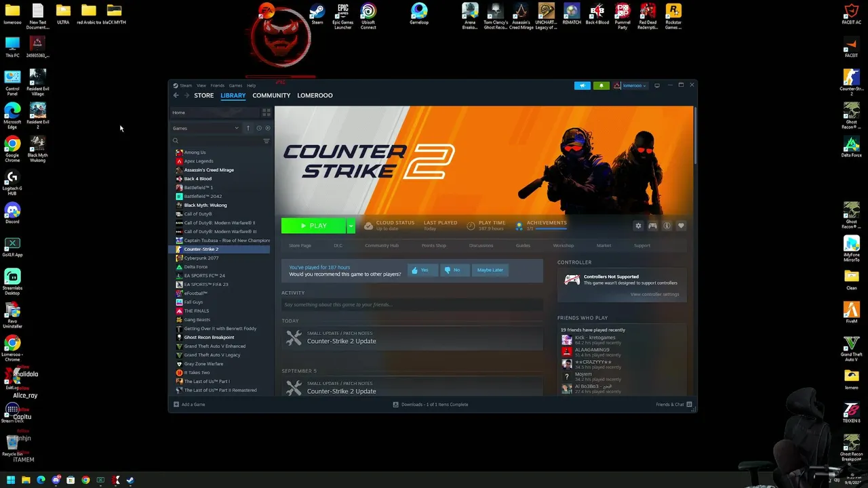Go to the COMMUNITY tab
This screenshot has height=488, width=868.
tap(271, 96)
